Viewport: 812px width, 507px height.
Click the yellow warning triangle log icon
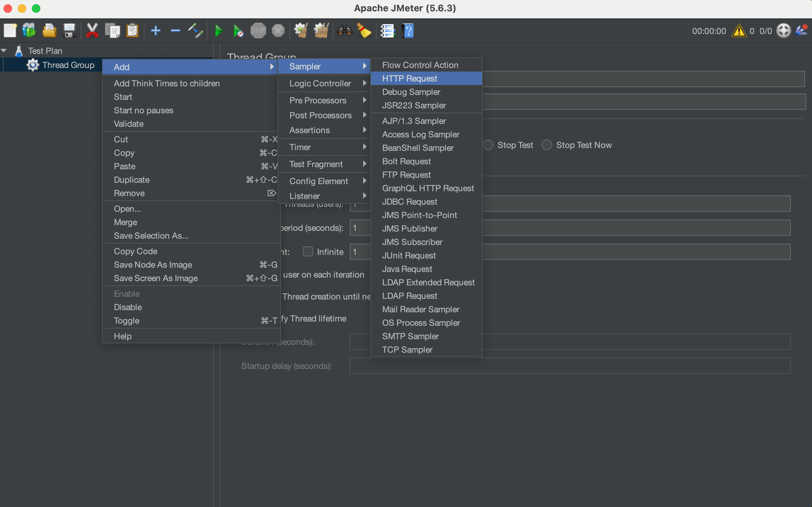coord(739,31)
